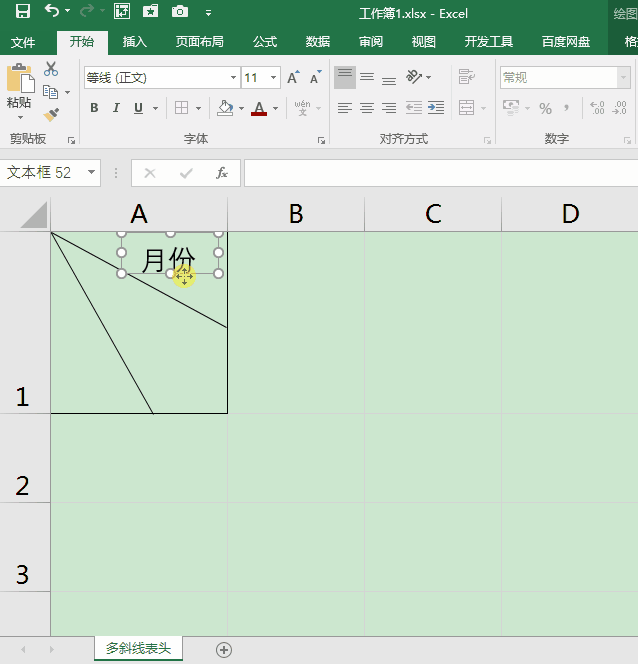The width and height of the screenshot is (638, 664).
Task: Open clipboard pane dialog launcher
Action: pos(71,140)
